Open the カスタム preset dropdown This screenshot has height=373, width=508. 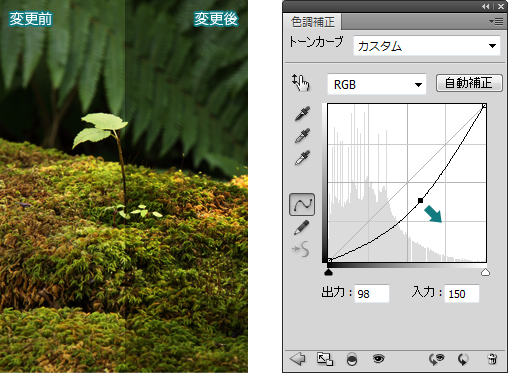[x=427, y=46]
